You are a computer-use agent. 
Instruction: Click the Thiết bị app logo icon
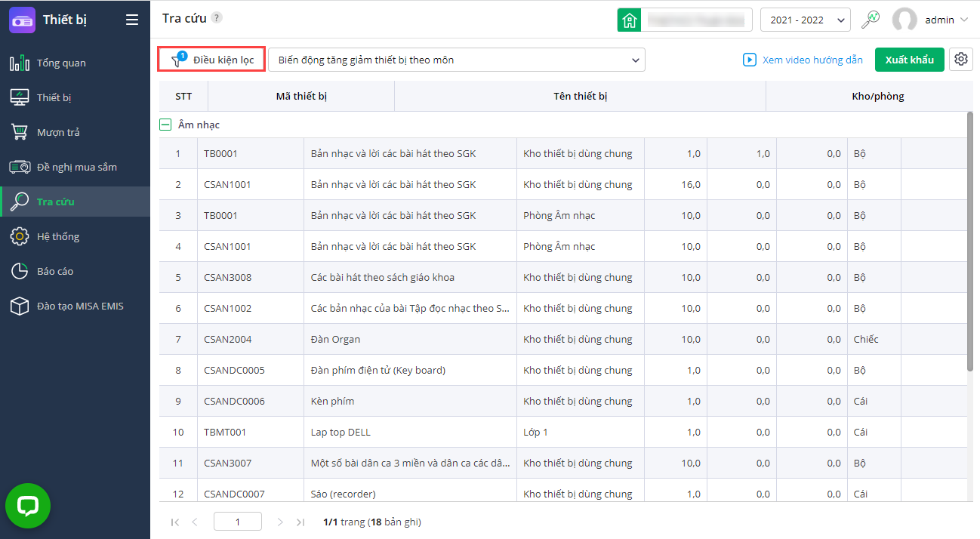pos(22,20)
